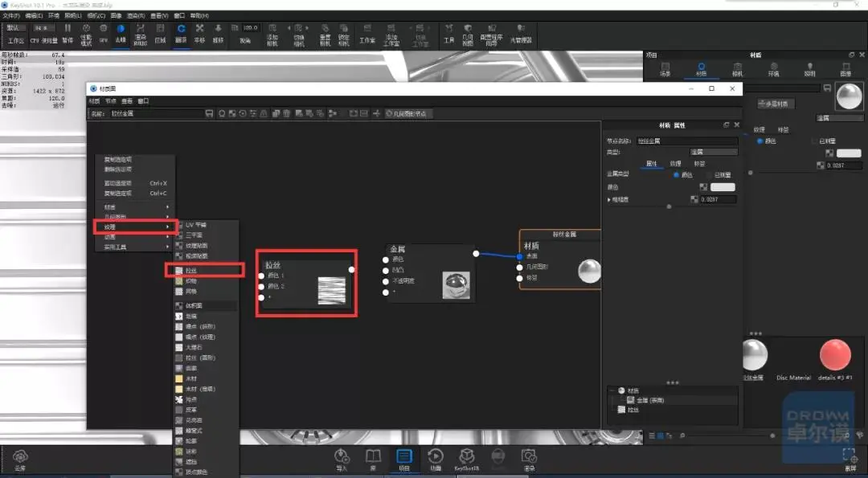
Task: Expand 材质 submenu in context menu
Action: click(136, 207)
